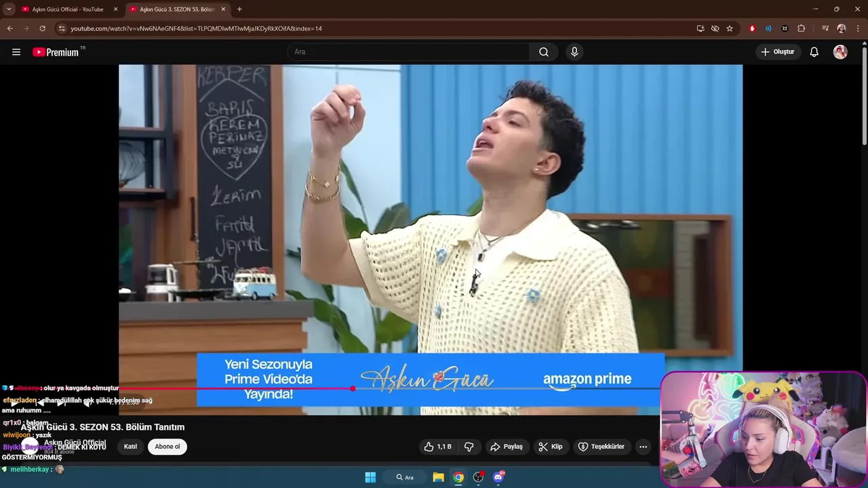Like the video (1,1 B)

pos(437,447)
